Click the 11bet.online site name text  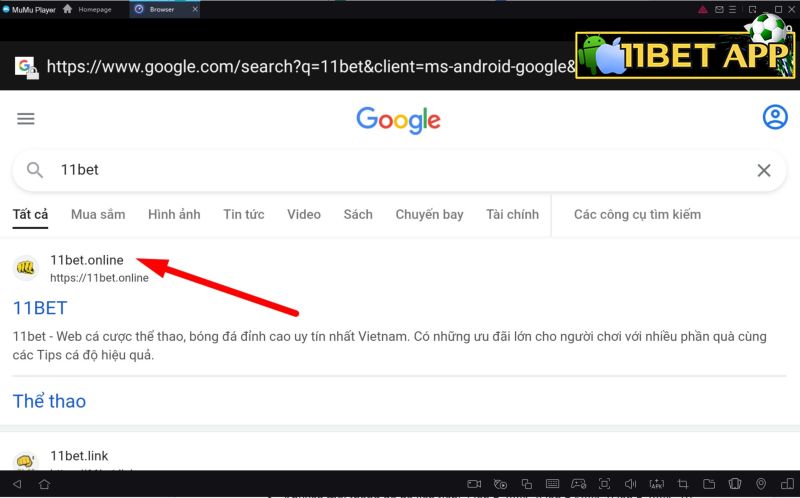coord(87,260)
